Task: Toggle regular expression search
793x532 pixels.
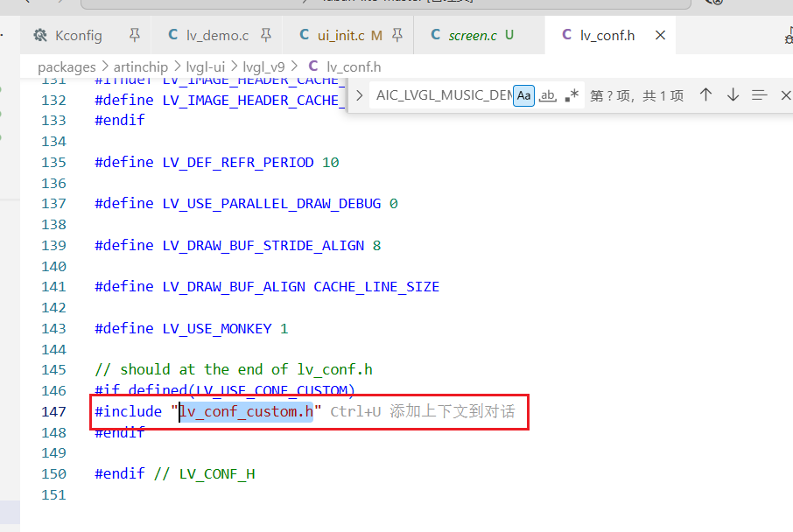Action: pos(572,95)
